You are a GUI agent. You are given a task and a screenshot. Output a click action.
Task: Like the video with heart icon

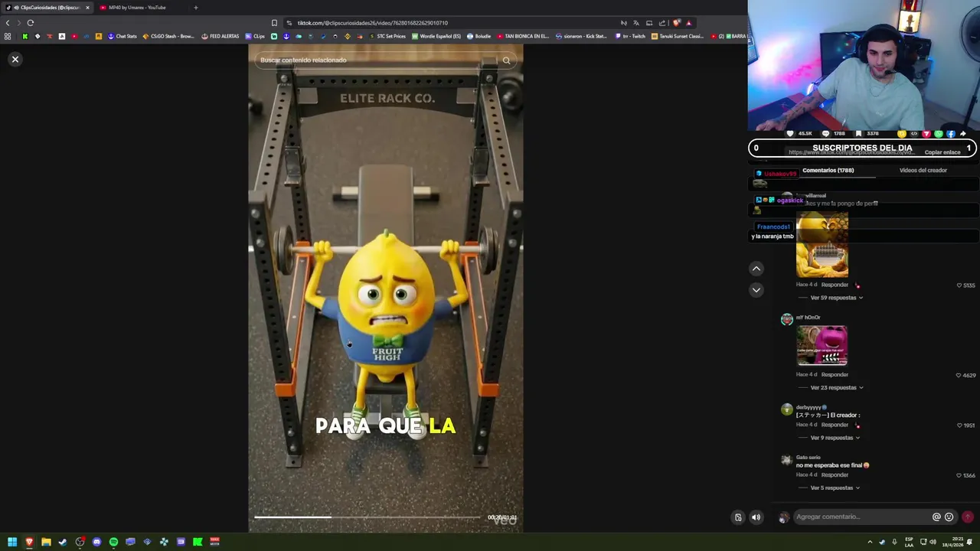point(791,133)
